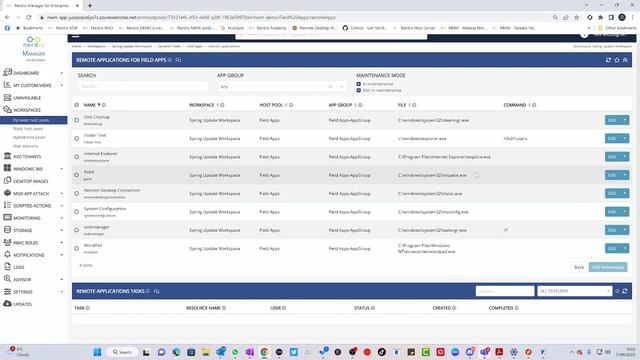Select the Paint row radio button
Screen dimensions: 640x360
76,175
